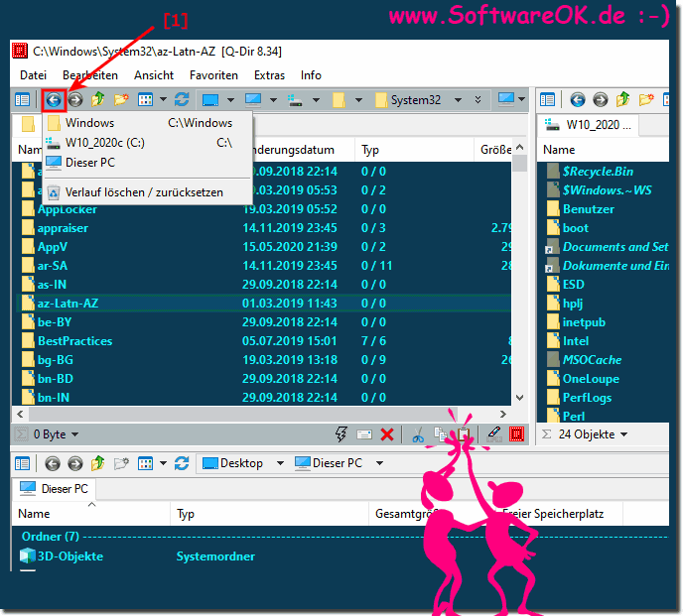Click back arrow in top-right pane toolbar
This screenshot has width=683, height=616.
(578, 100)
